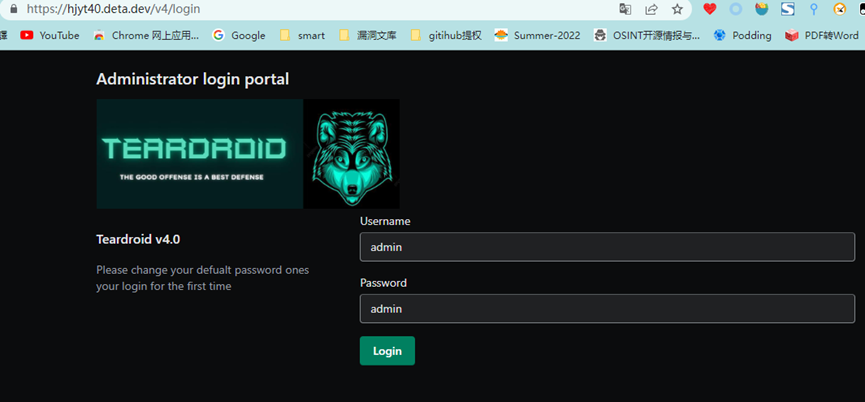Open the gitihub提权 bookmarks folder
This screenshot has height=402, width=865.
click(x=446, y=35)
